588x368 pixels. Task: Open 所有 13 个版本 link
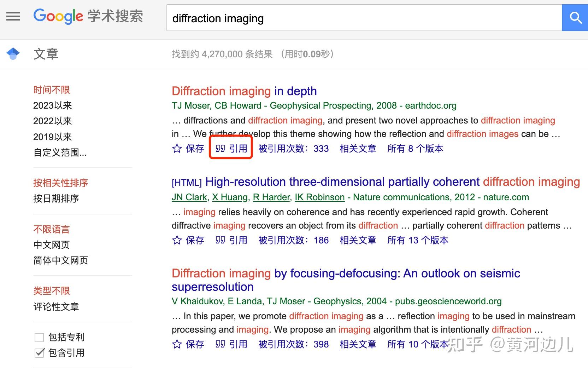(x=418, y=240)
